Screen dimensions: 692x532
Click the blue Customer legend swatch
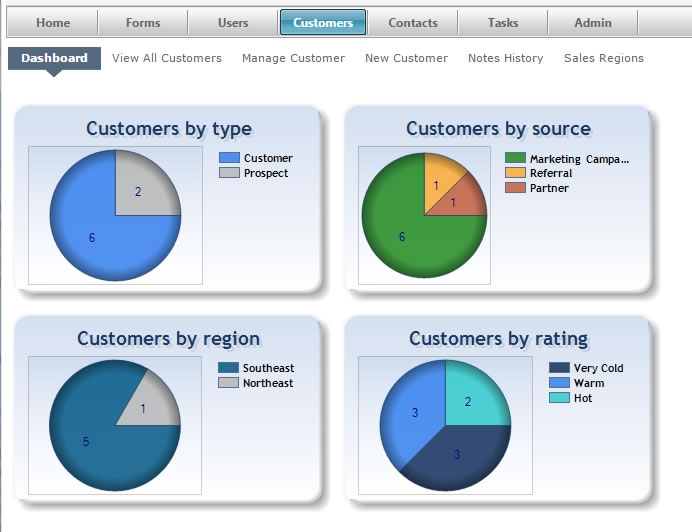click(229, 158)
